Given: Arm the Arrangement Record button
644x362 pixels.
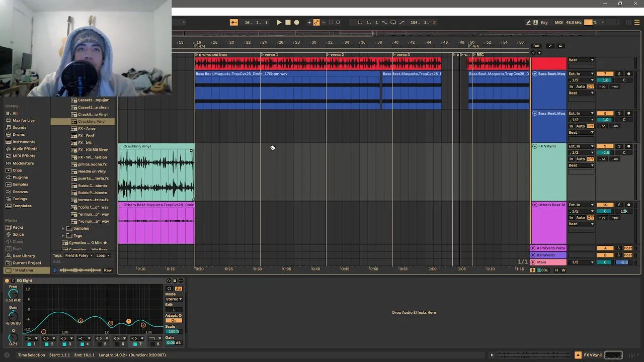Looking at the screenshot, I should click(296, 22).
